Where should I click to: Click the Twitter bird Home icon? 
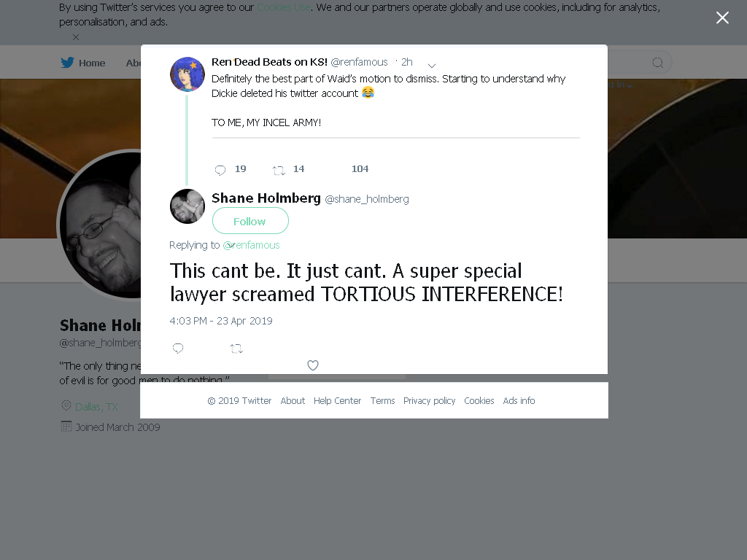click(x=67, y=63)
